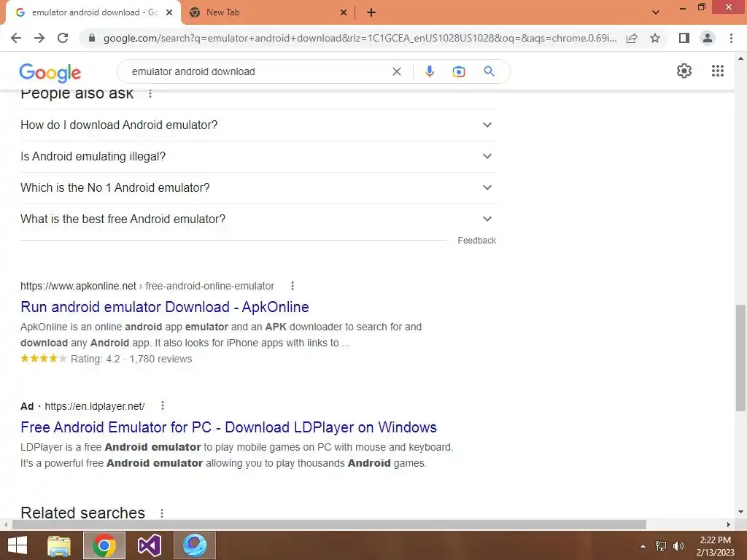View site info via the lock icon

pos(92,38)
